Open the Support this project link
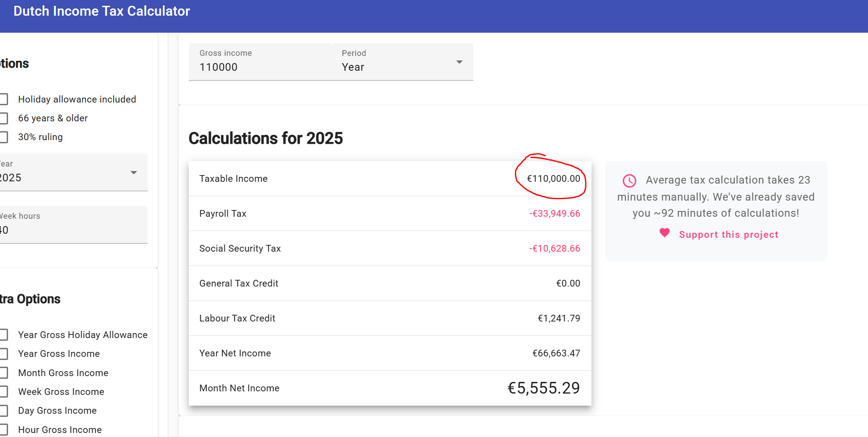Viewport: 868px width, 437px height. tap(728, 235)
